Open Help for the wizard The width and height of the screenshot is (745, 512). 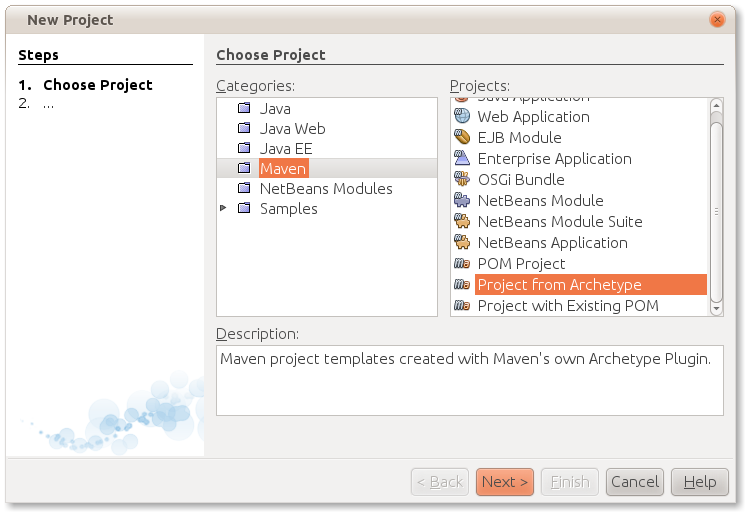pyautogui.click(x=700, y=482)
